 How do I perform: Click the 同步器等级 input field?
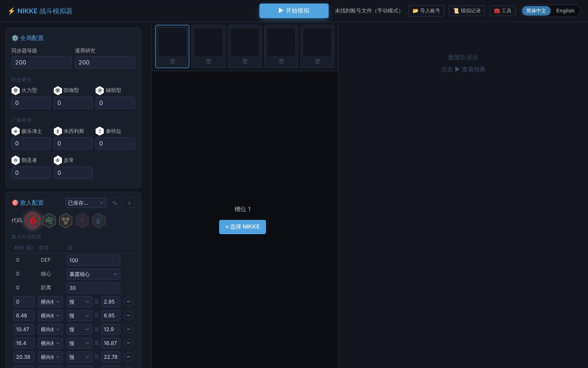coord(41,63)
